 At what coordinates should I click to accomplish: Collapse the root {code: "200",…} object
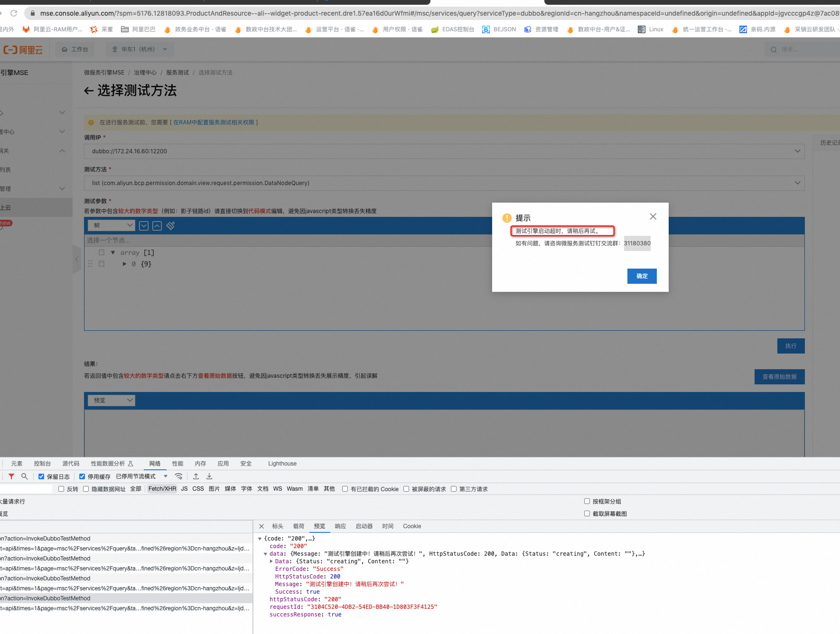coord(260,539)
